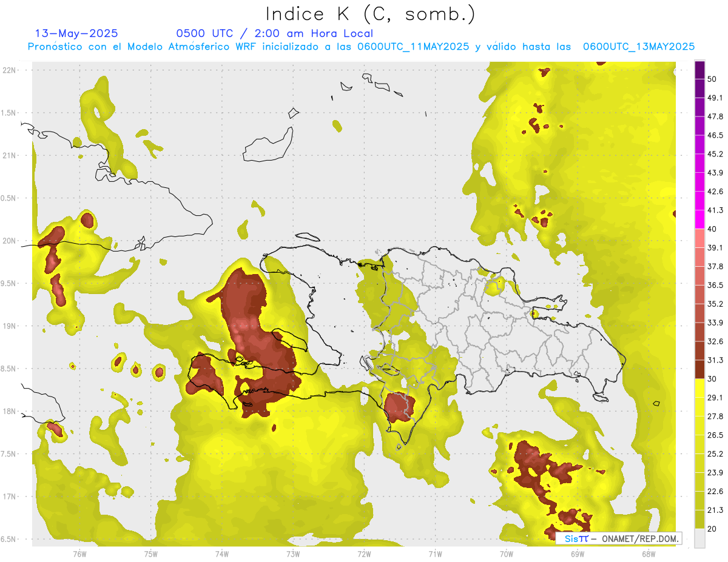Image resolution: width=728 pixels, height=562 pixels.
Task: Click the "22N" latitude label
Action: [x=9, y=70]
